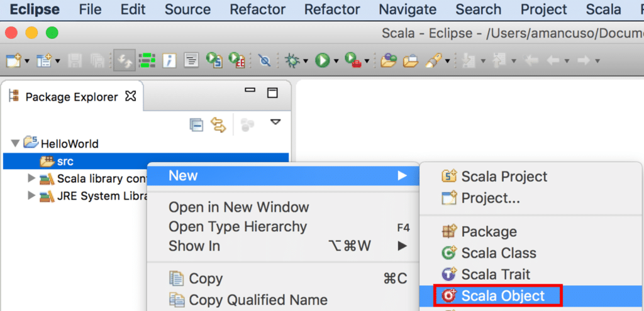Click Run External Tools toolbox icon

point(353,61)
